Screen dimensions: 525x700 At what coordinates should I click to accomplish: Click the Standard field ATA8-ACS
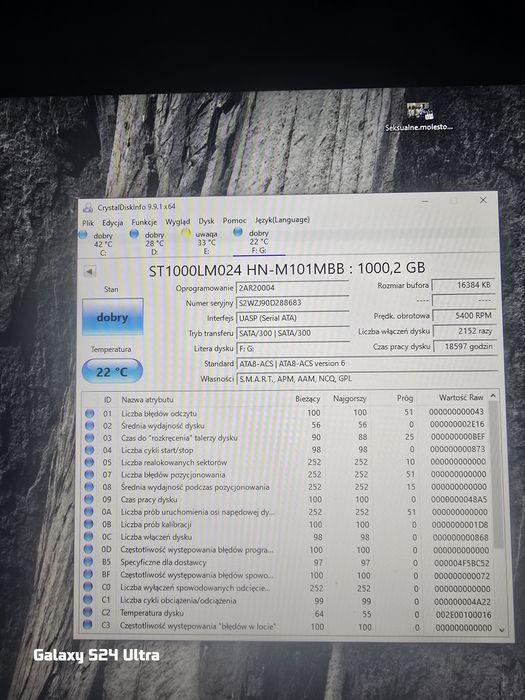[x=367, y=363]
